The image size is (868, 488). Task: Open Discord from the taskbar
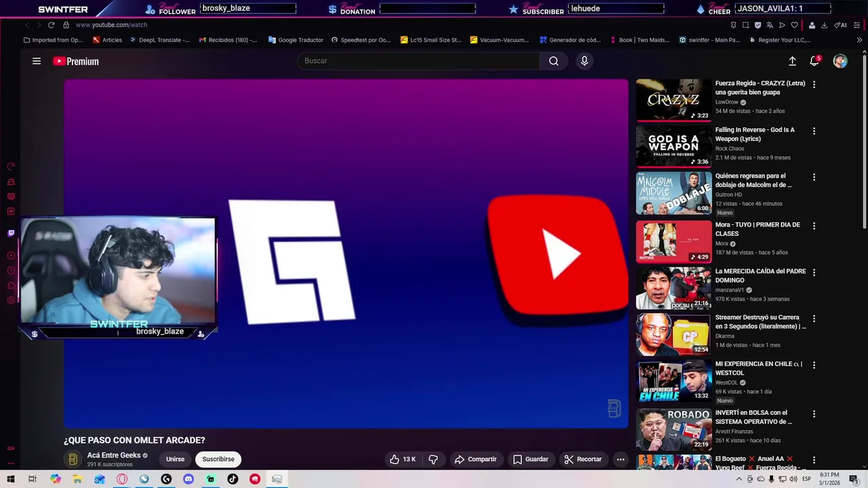pyautogui.click(x=189, y=479)
